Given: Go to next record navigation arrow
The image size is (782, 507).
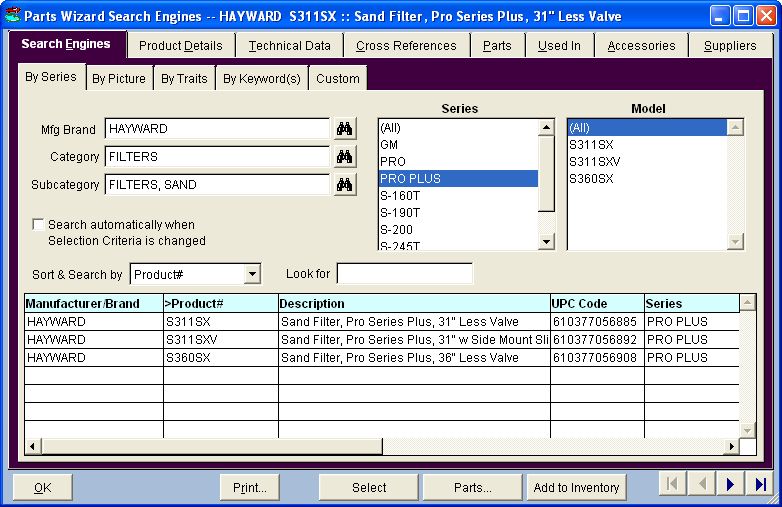Looking at the screenshot, I should [x=731, y=484].
